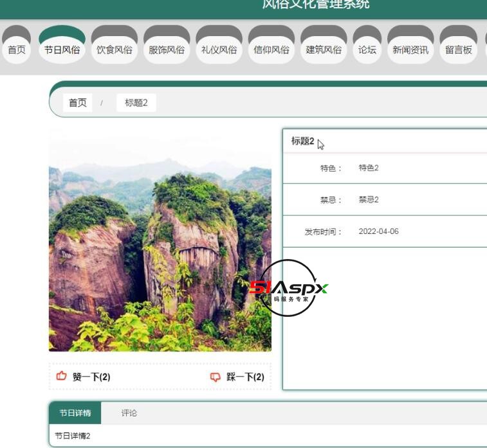Click the 首页 breadcrumb link

pos(78,103)
